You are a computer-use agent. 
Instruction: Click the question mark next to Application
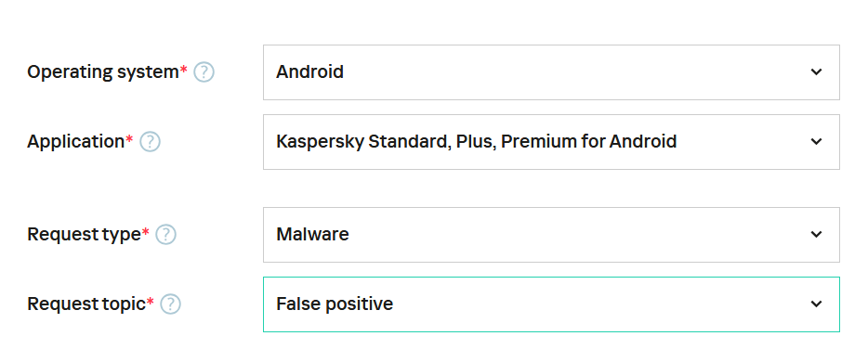tap(150, 142)
